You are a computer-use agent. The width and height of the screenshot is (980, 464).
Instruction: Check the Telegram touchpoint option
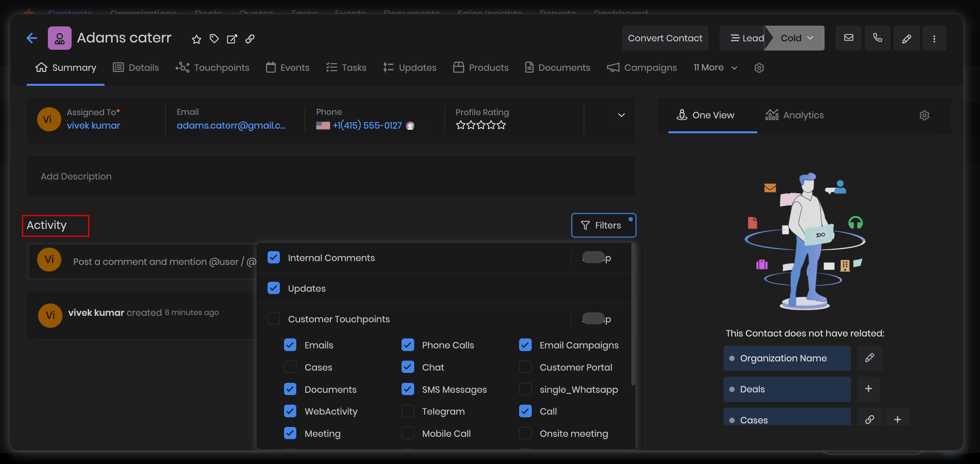pos(408,411)
